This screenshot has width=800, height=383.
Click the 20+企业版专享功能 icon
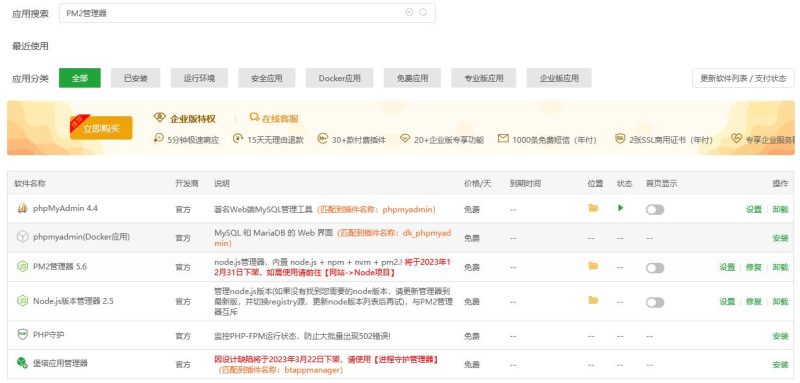click(405, 139)
